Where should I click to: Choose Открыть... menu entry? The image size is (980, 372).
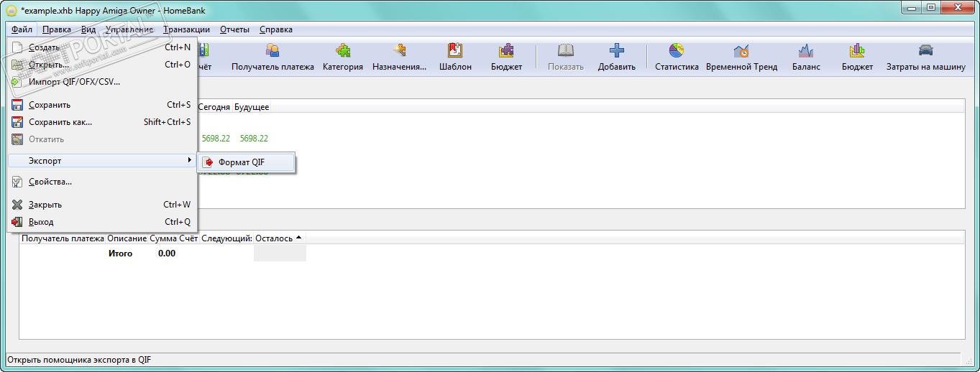coord(101,65)
